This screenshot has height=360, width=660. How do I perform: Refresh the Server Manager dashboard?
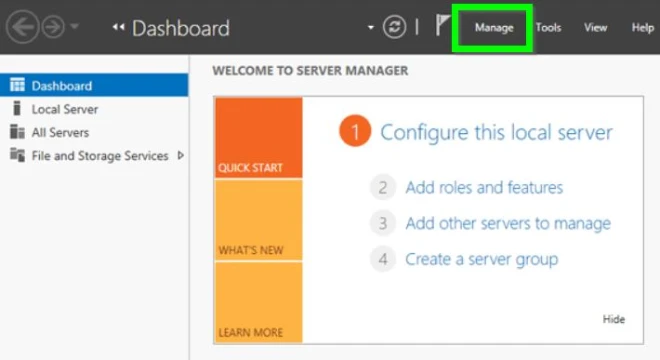click(394, 27)
